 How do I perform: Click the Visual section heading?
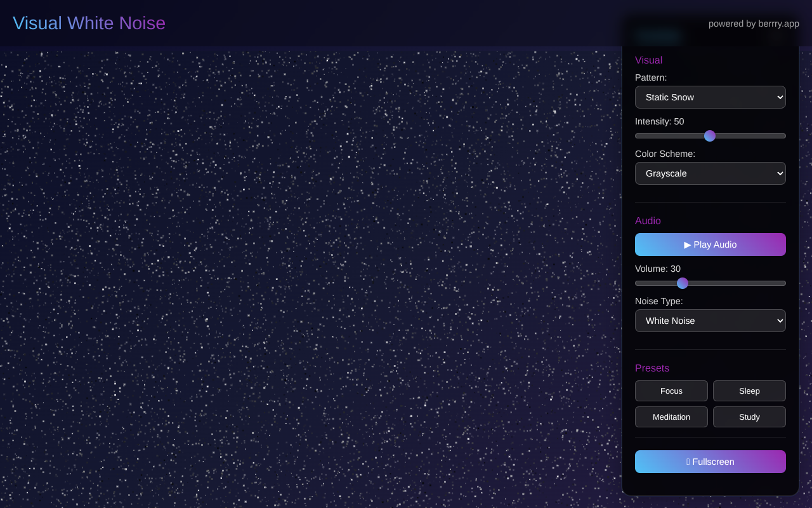point(648,60)
